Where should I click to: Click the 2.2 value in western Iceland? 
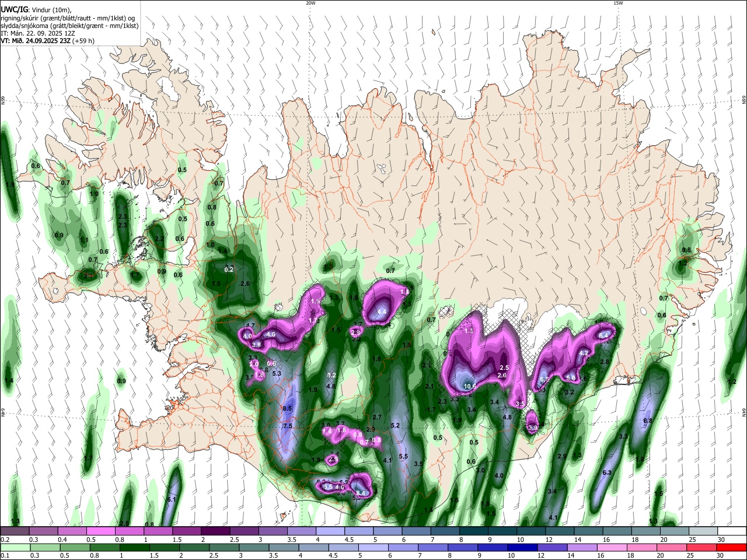(x=159, y=239)
